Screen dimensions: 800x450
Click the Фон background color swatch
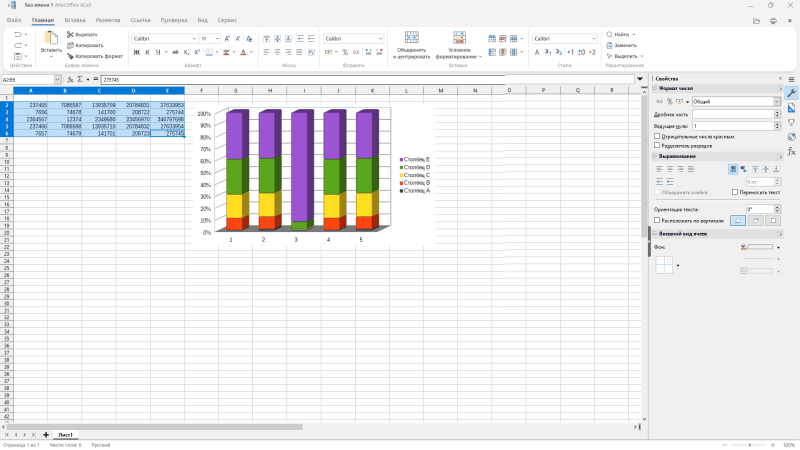coord(760,246)
